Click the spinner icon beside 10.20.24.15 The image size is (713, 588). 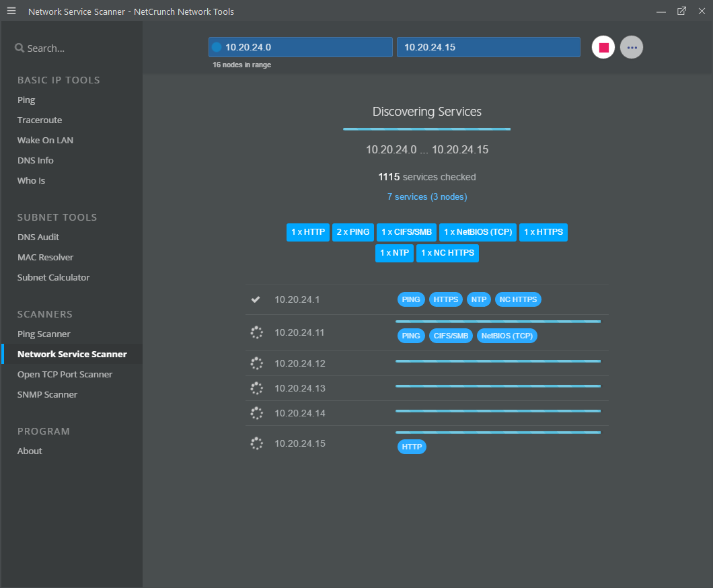coord(256,443)
